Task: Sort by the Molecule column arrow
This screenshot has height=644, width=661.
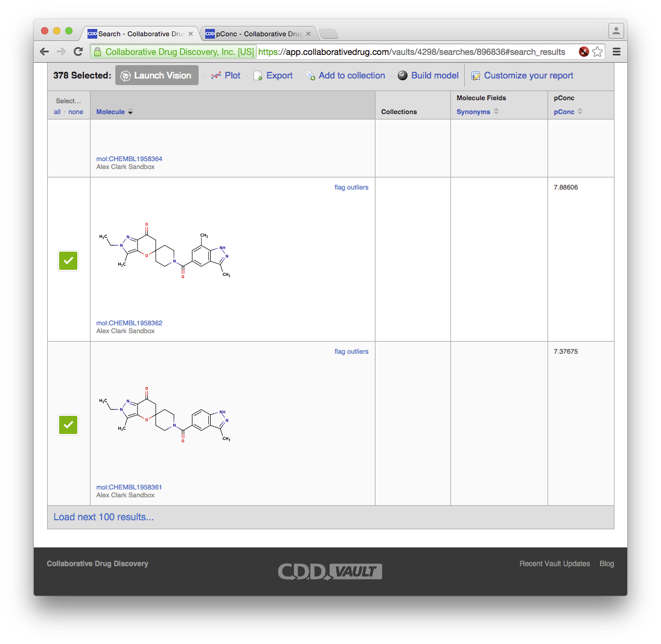Action: [130, 112]
